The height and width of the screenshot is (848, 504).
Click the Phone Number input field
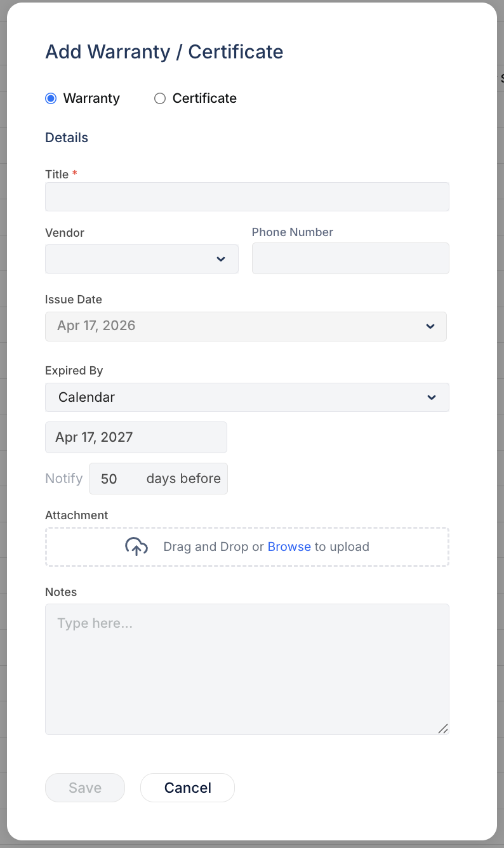[x=350, y=258]
